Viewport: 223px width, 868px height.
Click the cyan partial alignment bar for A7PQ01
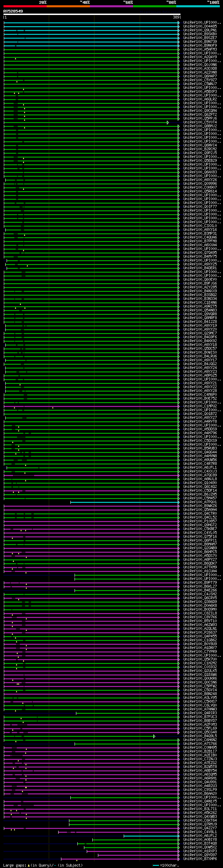(125, 502)
